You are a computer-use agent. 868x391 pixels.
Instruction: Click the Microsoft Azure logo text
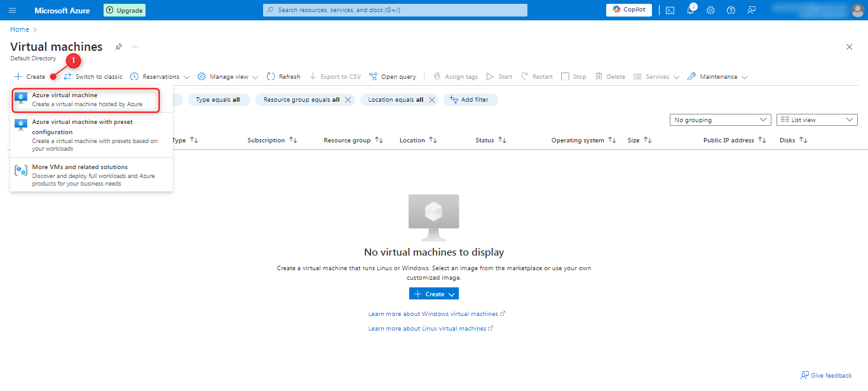coord(62,10)
